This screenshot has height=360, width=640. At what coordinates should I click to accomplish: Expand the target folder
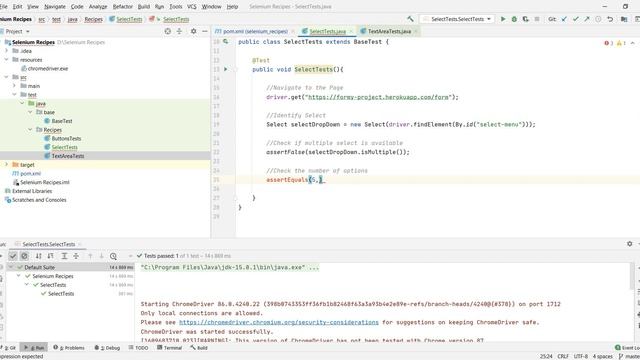click(x=7, y=164)
